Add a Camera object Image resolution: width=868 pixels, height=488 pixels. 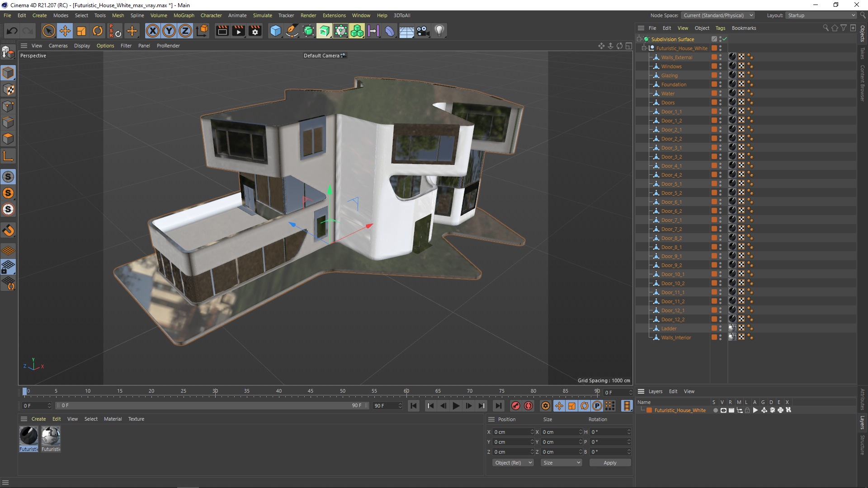(423, 31)
